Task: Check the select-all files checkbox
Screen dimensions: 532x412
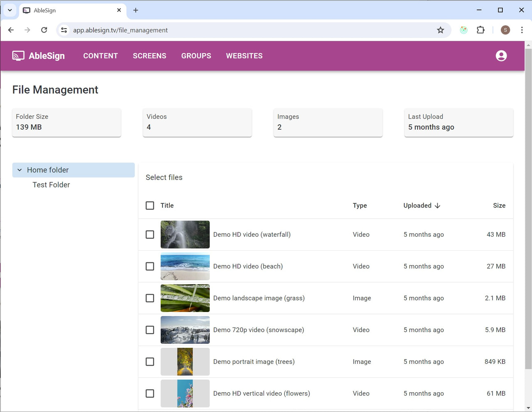Action: 150,205
